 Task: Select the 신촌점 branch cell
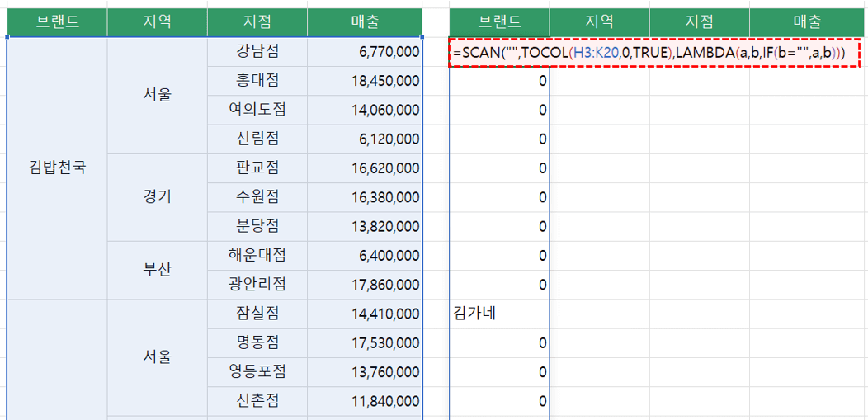point(257,401)
